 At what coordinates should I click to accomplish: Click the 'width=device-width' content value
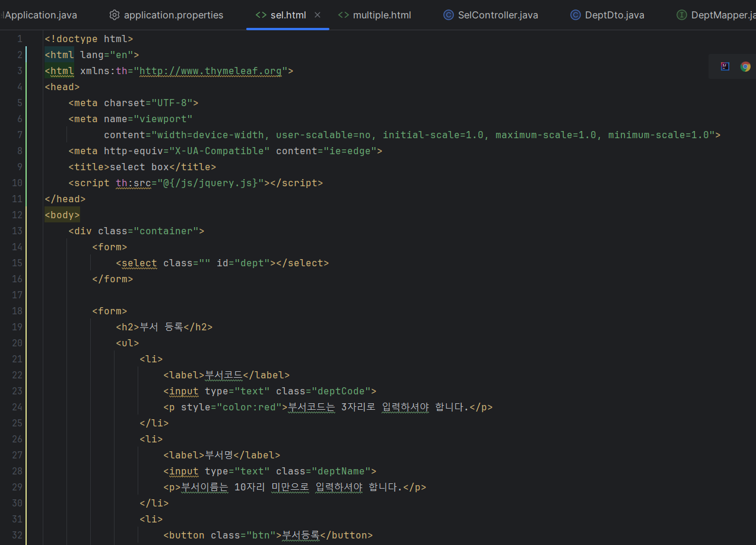coord(211,135)
